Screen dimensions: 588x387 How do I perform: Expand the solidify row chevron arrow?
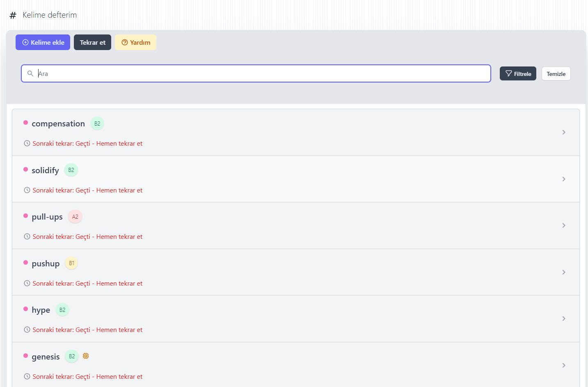[563, 179]
